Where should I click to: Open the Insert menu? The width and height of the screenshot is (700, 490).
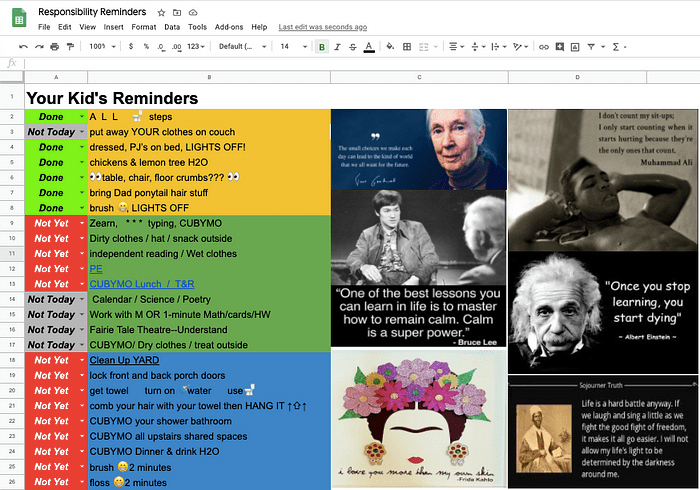click(113, 27)
